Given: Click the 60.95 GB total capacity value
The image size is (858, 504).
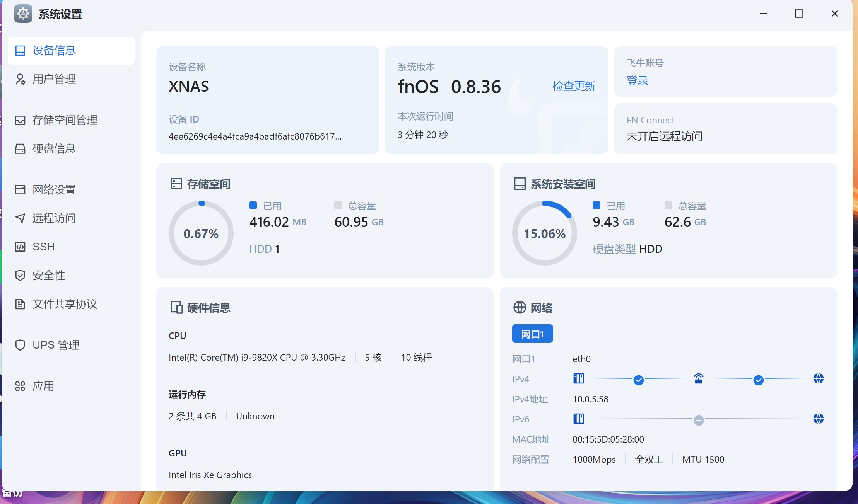Looking at the screenshot, I should coord(359,222).
